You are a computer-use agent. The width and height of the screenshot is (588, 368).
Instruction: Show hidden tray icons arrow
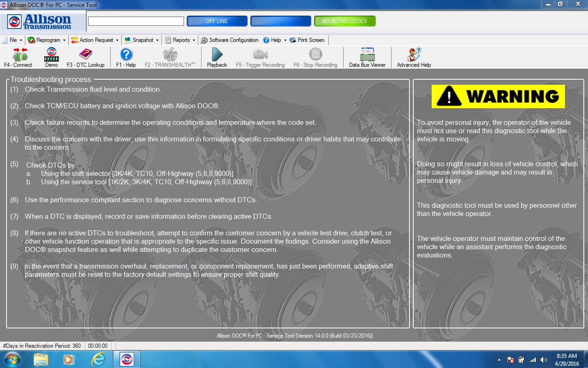pos(499,360)
